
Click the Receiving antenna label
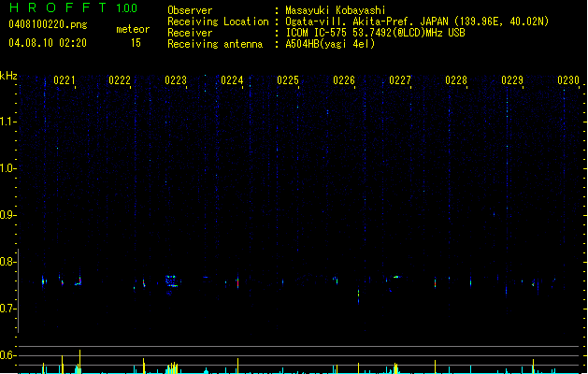(x=215, y=44)
